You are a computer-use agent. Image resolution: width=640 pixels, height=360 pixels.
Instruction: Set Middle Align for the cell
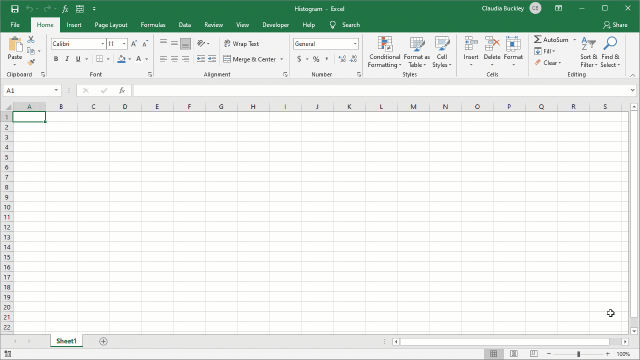(174, 43)
